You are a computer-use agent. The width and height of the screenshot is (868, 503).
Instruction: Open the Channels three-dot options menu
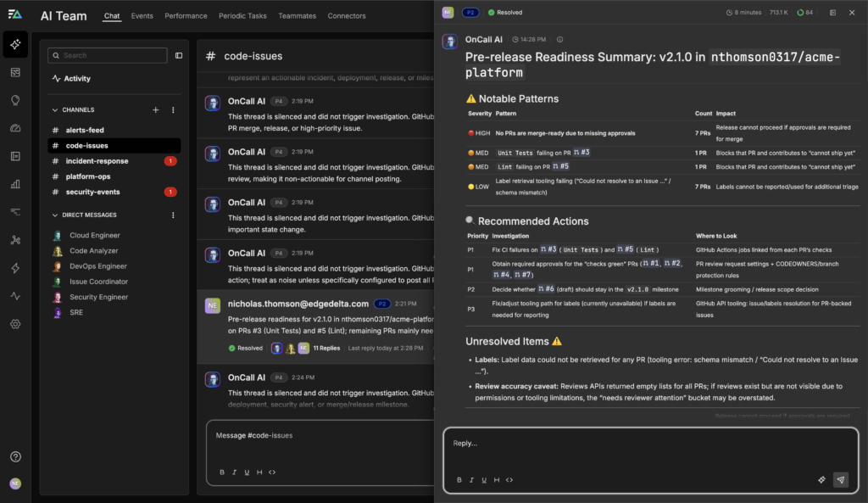(x=173, y=110)
